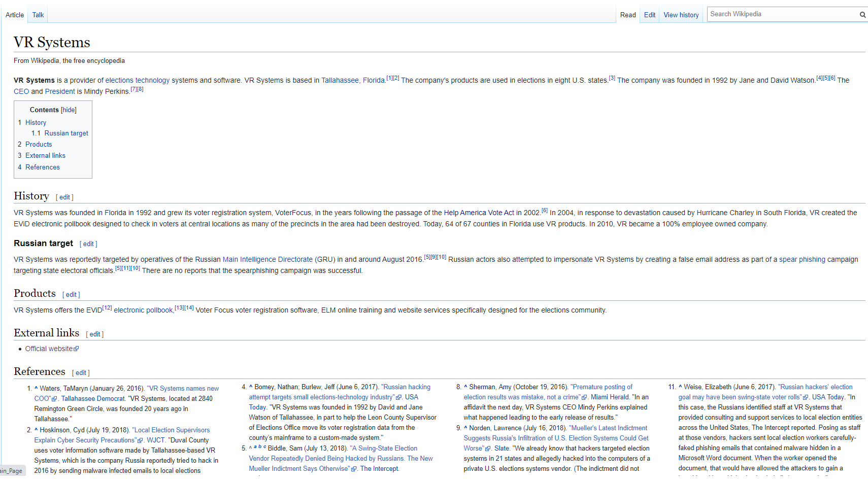868x480 pixels.
Task: Open the spear phishing link
Action: point(802,259)
